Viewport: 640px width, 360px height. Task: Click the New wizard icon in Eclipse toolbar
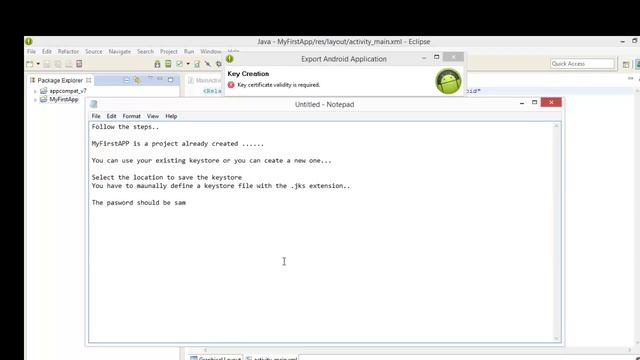tap(30, 64)
